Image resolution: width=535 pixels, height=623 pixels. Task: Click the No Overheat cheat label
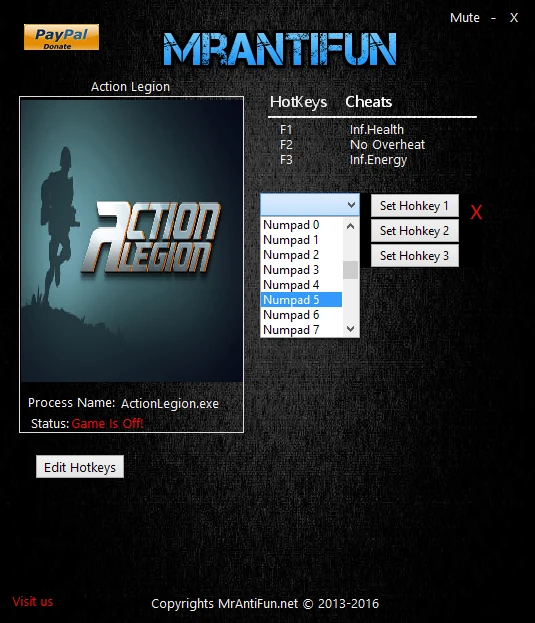[x=387, y=145]
